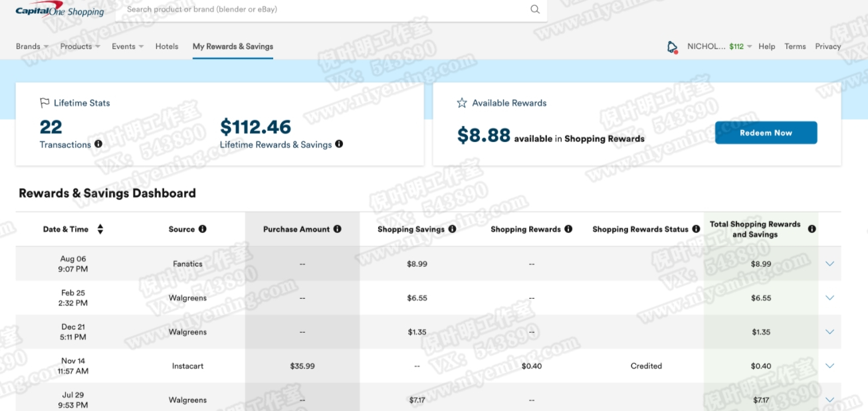Click the Shopping Savings info icon
The height and width of the screenshot is (411, 868).
pos(453,229)
